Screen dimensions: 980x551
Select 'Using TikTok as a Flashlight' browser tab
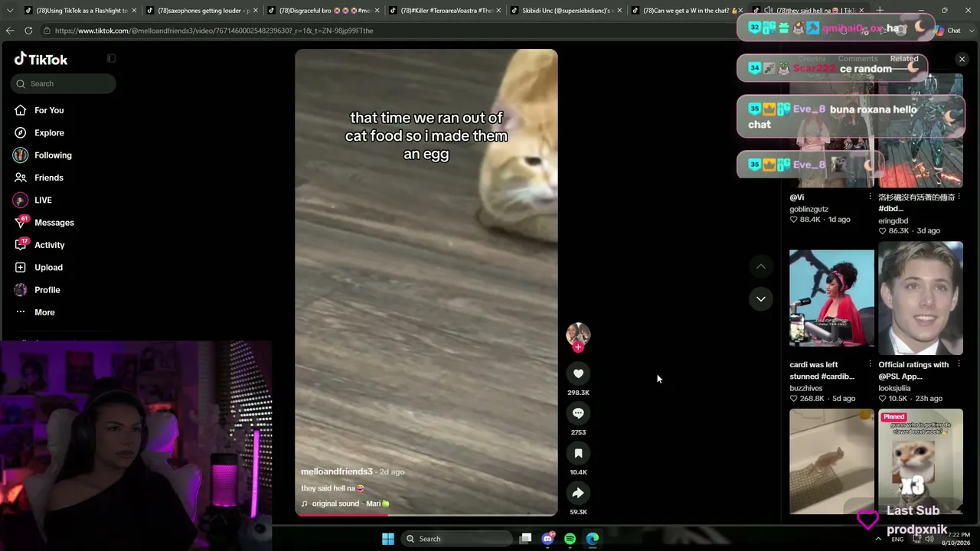click(80, 11)
